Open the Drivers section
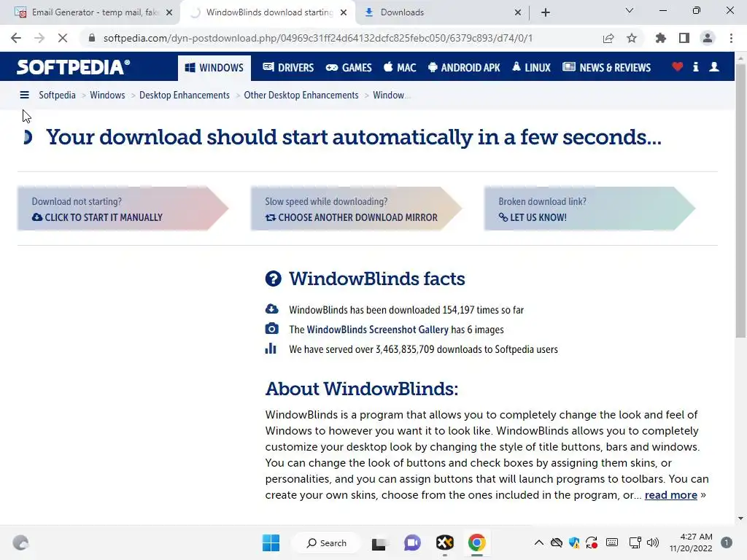Viewport: 747px width, 560px height. pyautogui.click(x=288, y=68)
